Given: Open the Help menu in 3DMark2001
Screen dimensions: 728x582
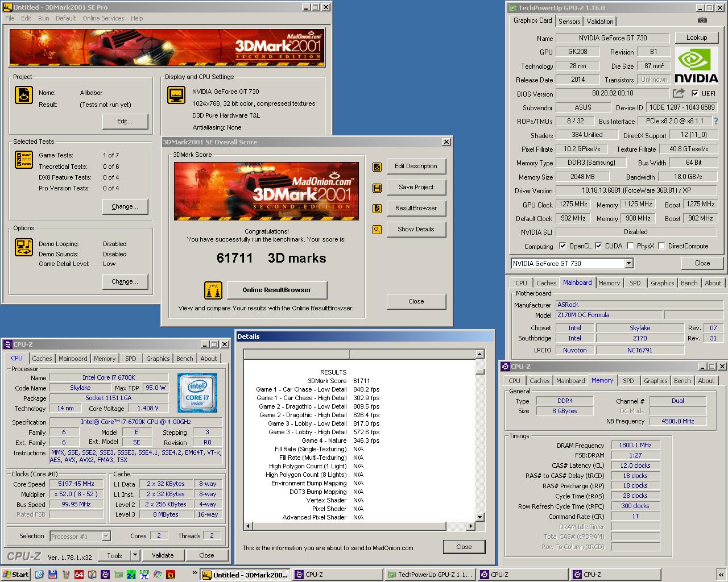Looking at the screenshot, I should (x=136, y=18).
